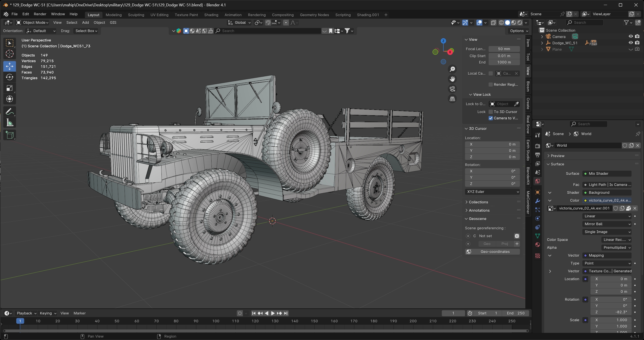The image size is (644, 340).
Task: Click the pan view hand icon
Action: [452, 79]
